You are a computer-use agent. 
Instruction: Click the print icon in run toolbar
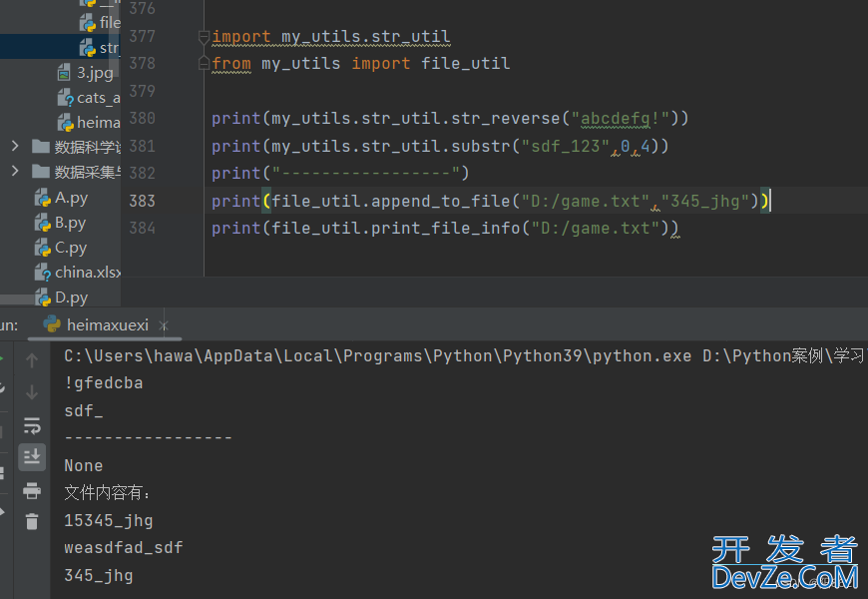(32, 490)
